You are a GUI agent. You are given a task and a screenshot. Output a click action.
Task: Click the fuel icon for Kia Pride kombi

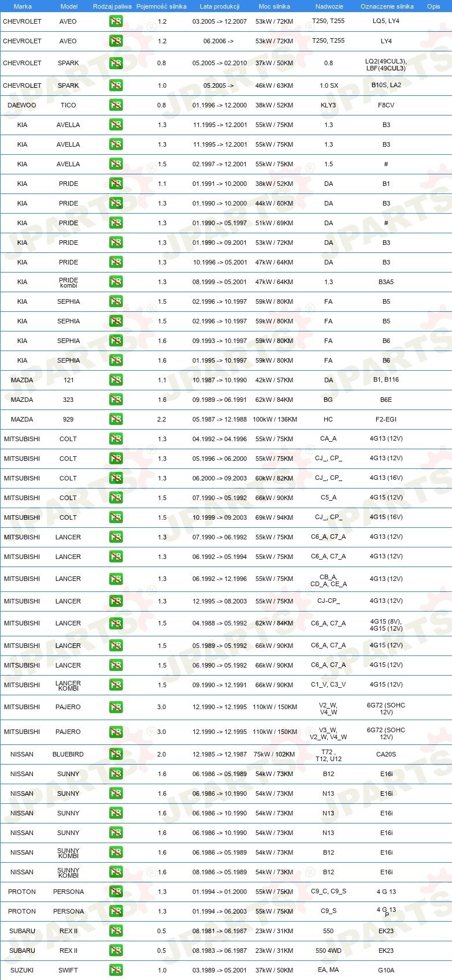click(x=116, y=282)
